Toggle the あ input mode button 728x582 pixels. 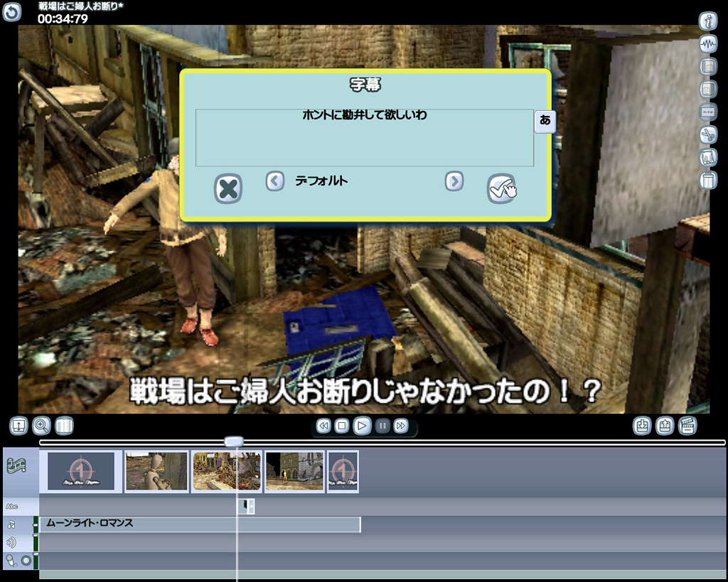[x=545, y=122]
